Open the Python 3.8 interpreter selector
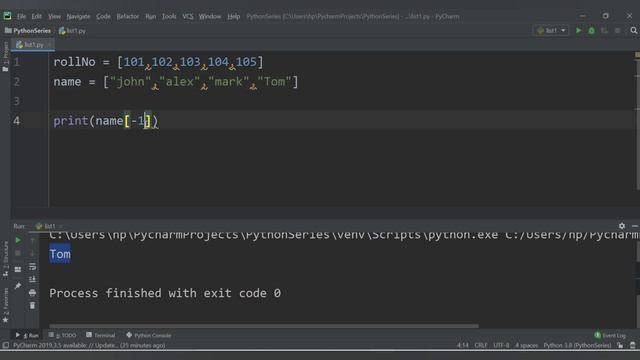This screenshot has width=640, height=360. point(577,345)
